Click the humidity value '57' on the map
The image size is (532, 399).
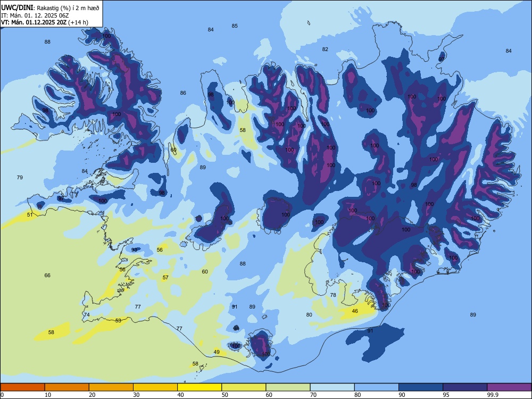click(x=165, y=277)
